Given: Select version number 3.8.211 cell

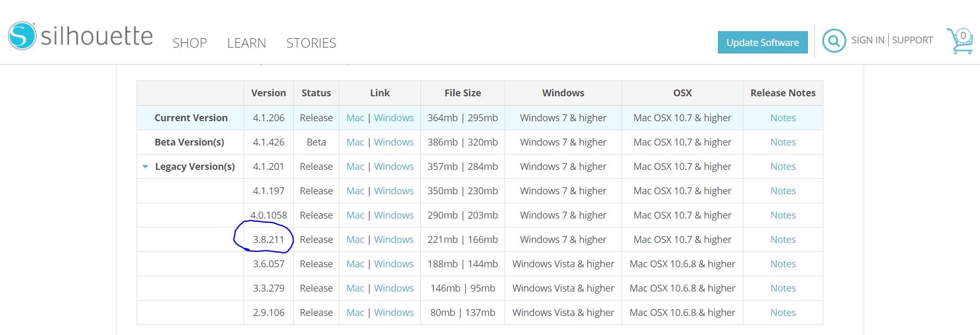Looking at the screenshot, I should (x=268, y=240).
